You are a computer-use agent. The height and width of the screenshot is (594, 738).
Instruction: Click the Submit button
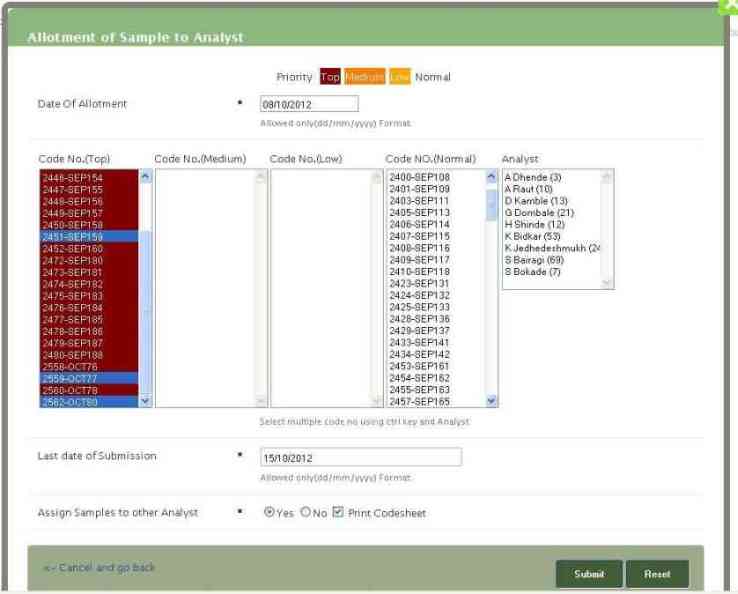[x=589, y=574]
